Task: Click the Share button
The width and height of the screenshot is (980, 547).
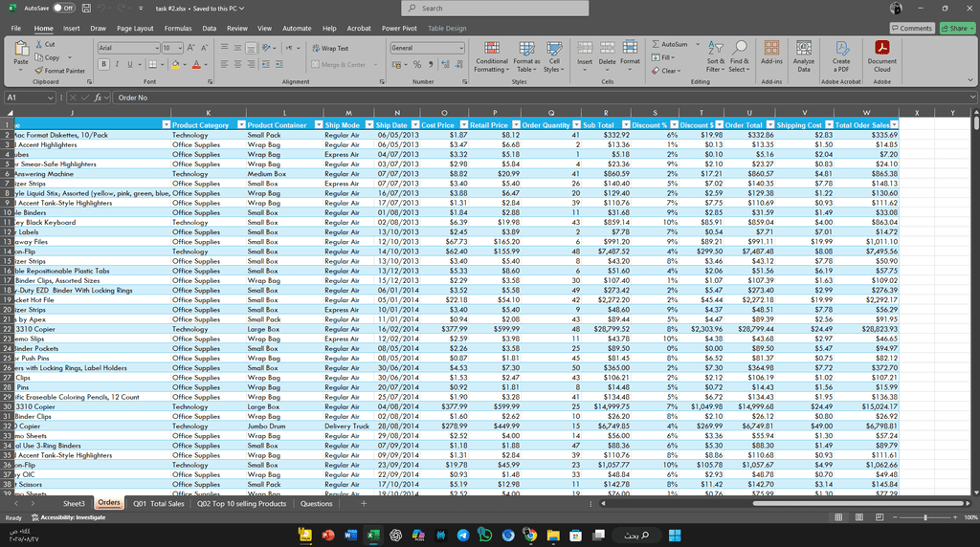Action: [957, 28]
